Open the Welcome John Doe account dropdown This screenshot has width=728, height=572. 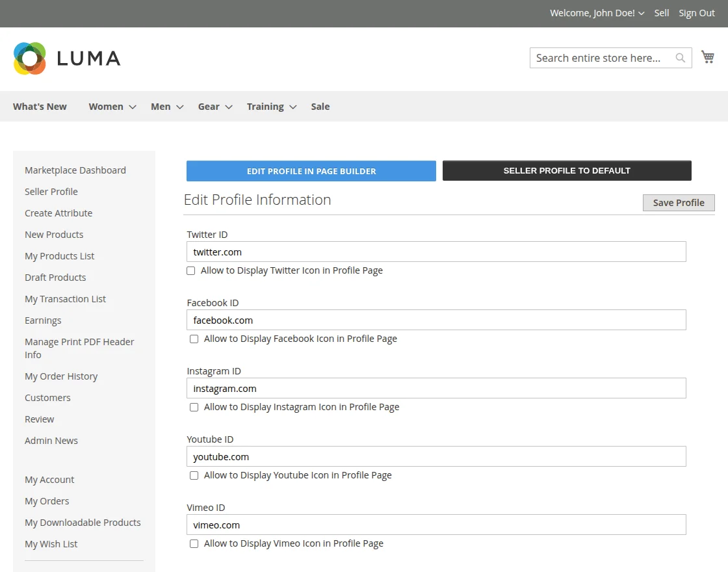[597, 13]
